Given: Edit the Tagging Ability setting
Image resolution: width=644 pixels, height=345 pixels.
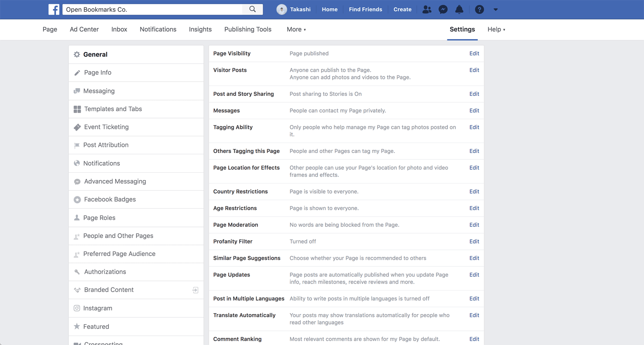Looking at the screenshot, I should [x=474, y=127].
